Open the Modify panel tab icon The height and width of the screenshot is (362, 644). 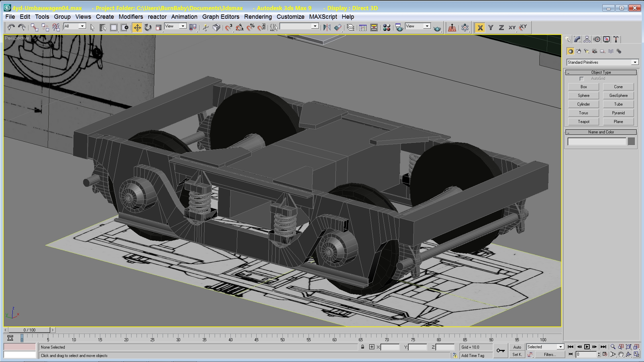pyautogui.click(x=577, y=40)
